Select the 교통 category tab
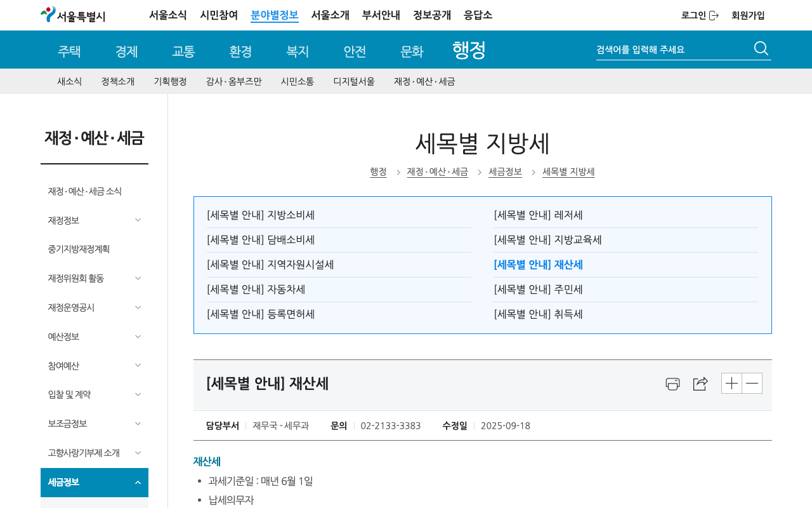The height and width of the screenshot is (508, 812). tap(183, 51)
